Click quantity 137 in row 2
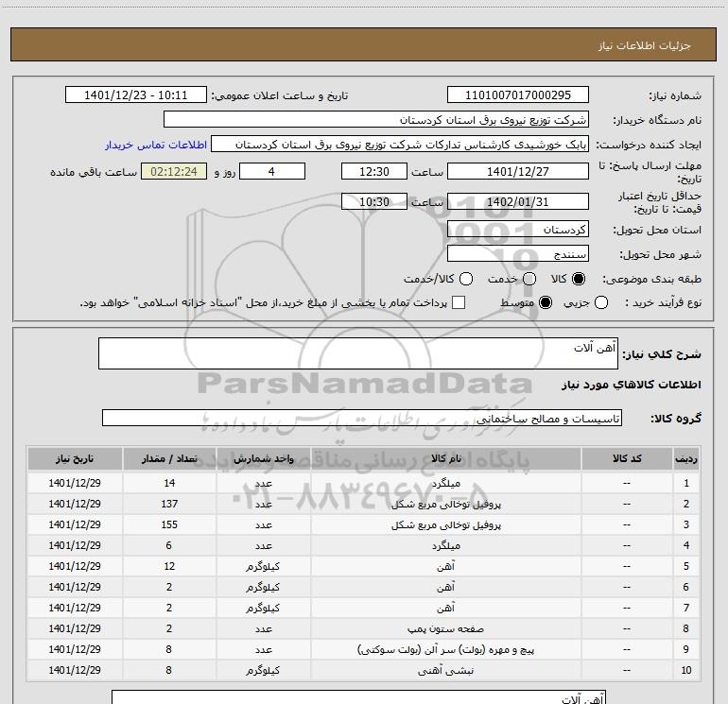 169,504
